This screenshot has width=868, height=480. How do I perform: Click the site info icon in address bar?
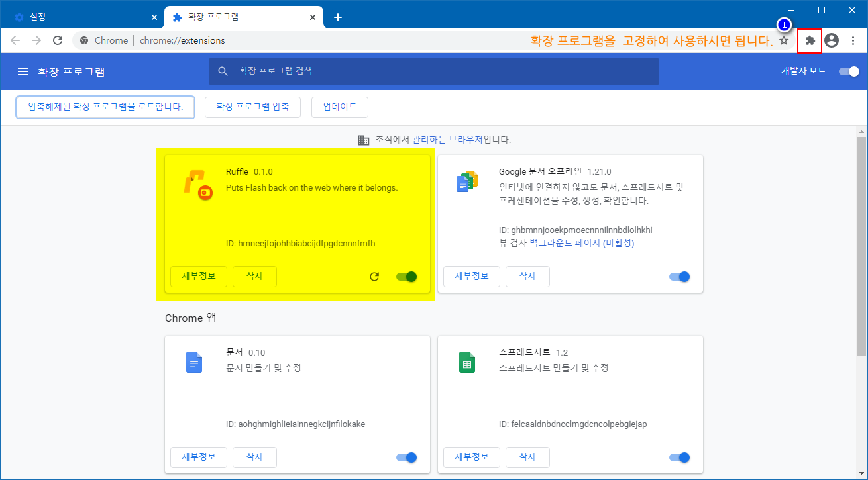tap(84, 40)
